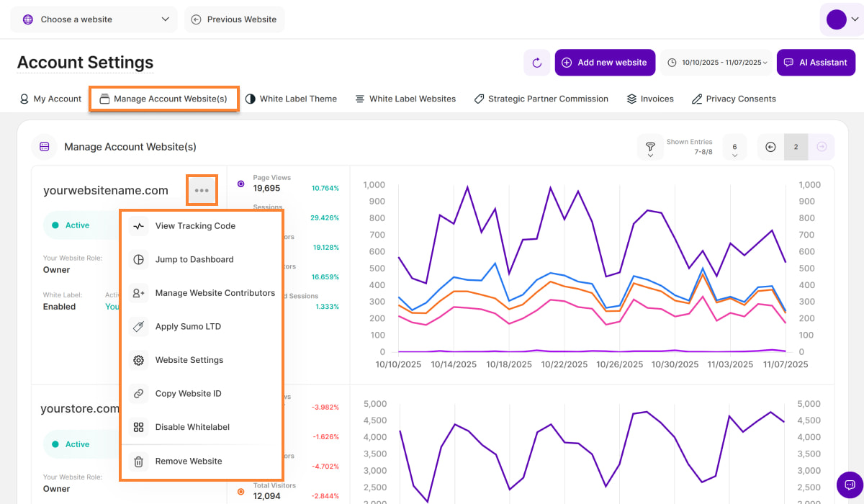Open the chat support bubble icon

850,485
